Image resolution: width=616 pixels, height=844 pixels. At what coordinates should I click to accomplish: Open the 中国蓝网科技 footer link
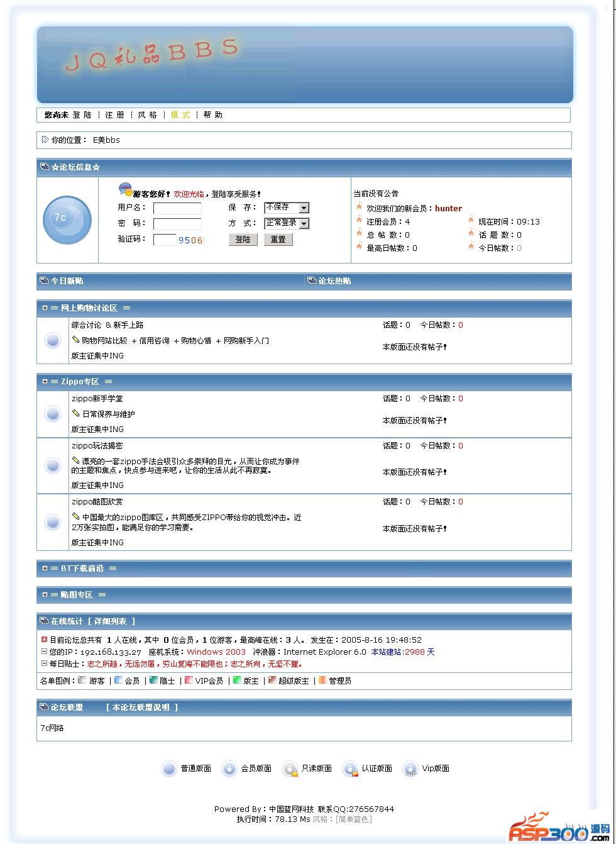click(292, 809)
